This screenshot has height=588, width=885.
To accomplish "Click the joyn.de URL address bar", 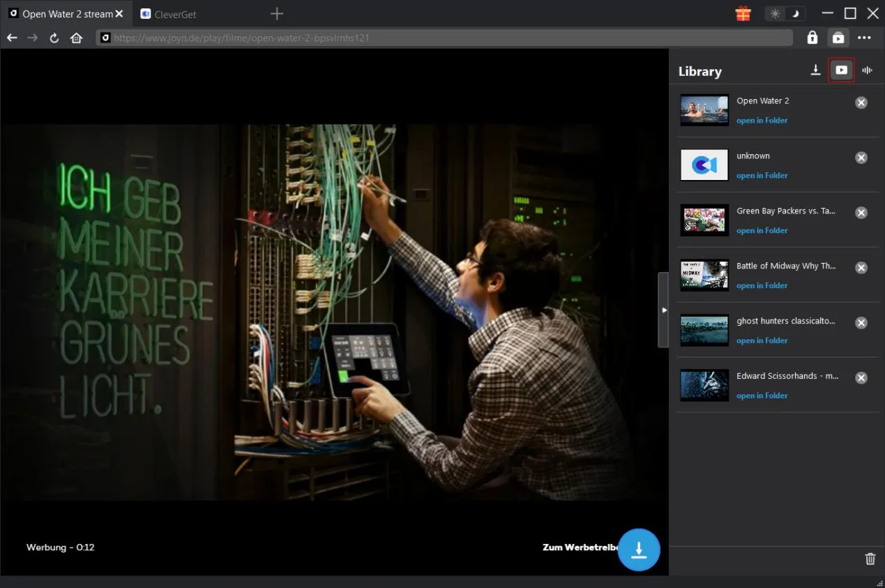I will pos(446,38).
